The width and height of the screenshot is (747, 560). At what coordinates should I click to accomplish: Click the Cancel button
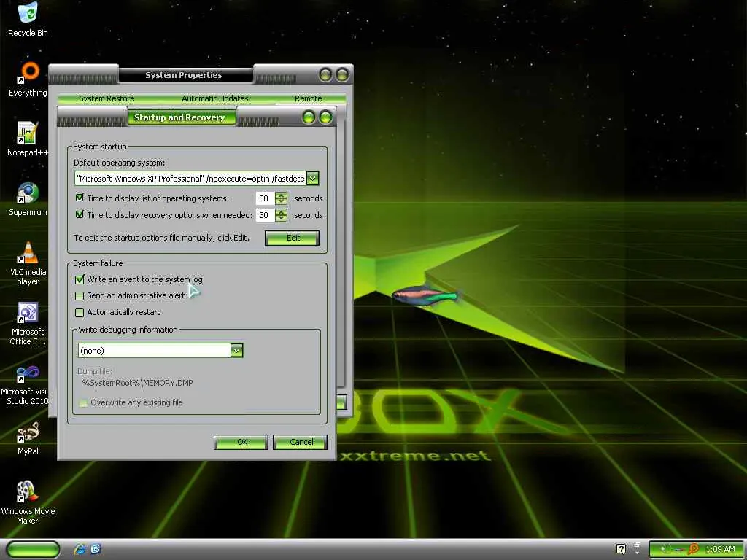pos(300,442)
